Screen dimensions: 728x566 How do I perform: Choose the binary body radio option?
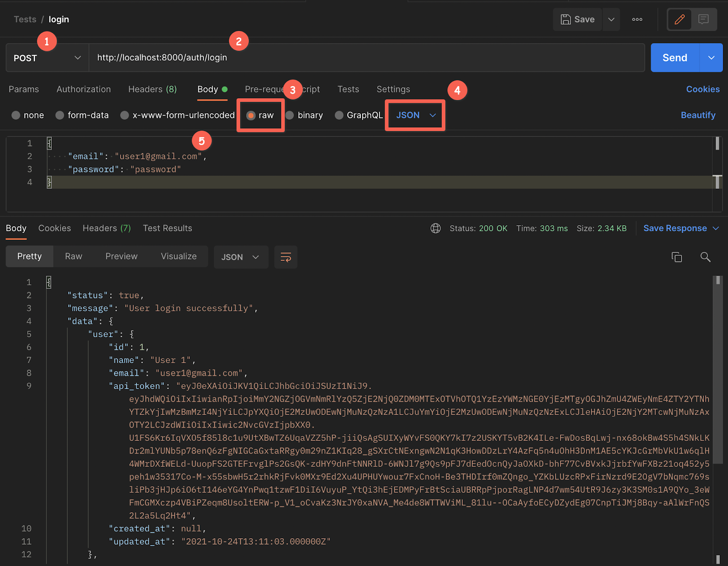[290, 116]
